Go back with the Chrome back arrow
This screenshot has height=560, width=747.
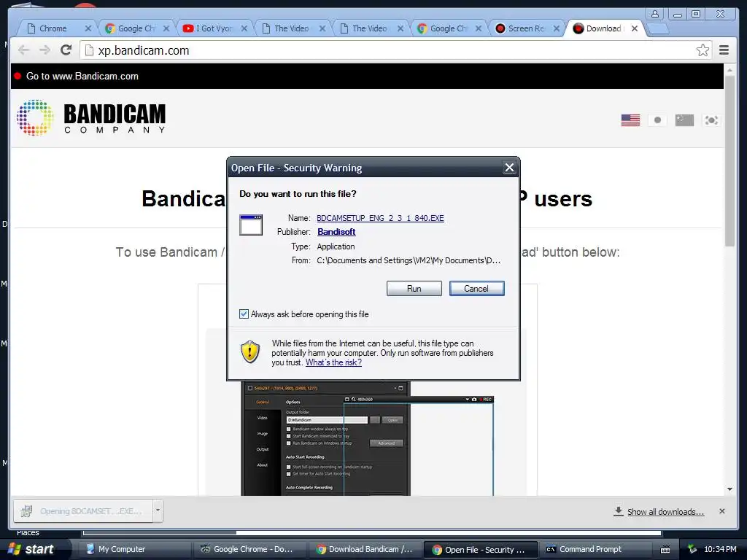(24, 50)
